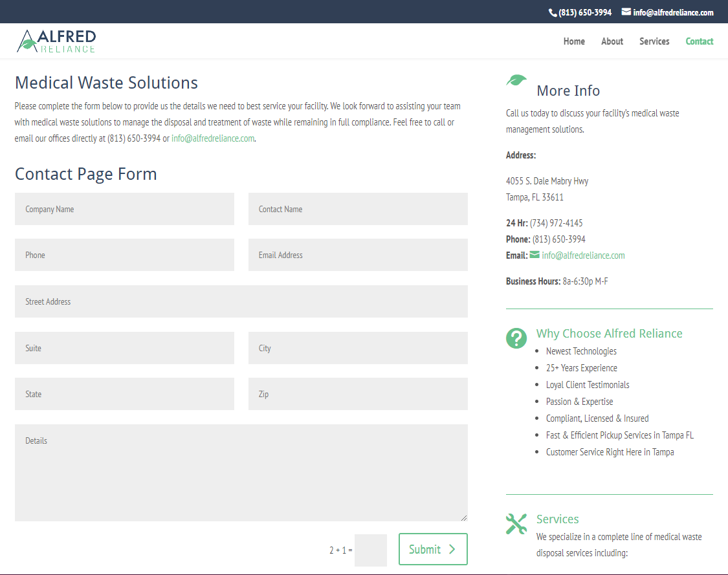728x575 pixels.
Task: Click the Submit button
Action: tap(433, 550)
